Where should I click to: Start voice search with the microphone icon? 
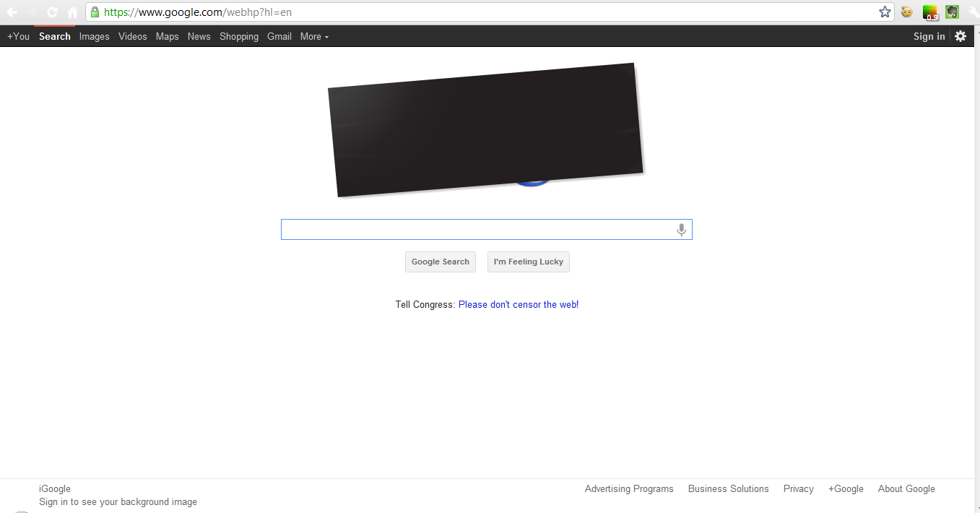pyautogui.click(x=681, y=230)
